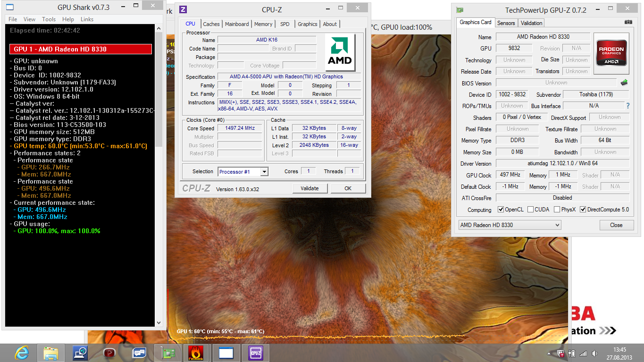Click the purple CPU-Z title bar icon

point(183,9)
